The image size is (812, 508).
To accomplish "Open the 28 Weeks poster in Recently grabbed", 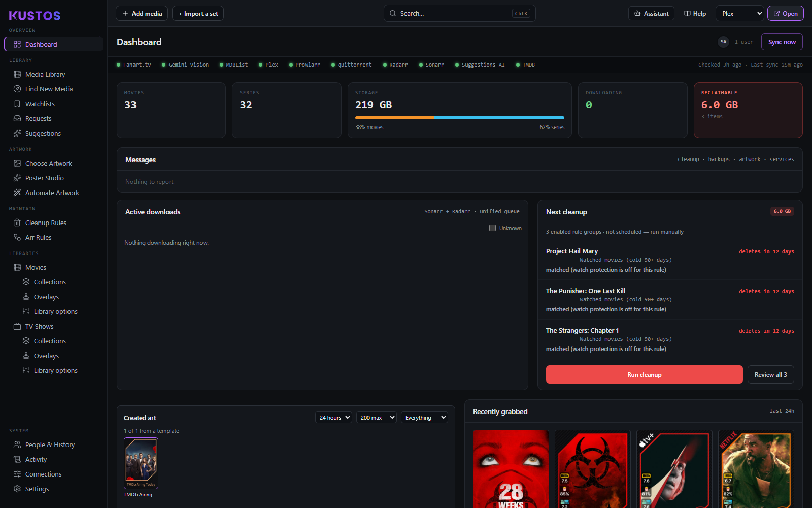I will click(511, 469).
